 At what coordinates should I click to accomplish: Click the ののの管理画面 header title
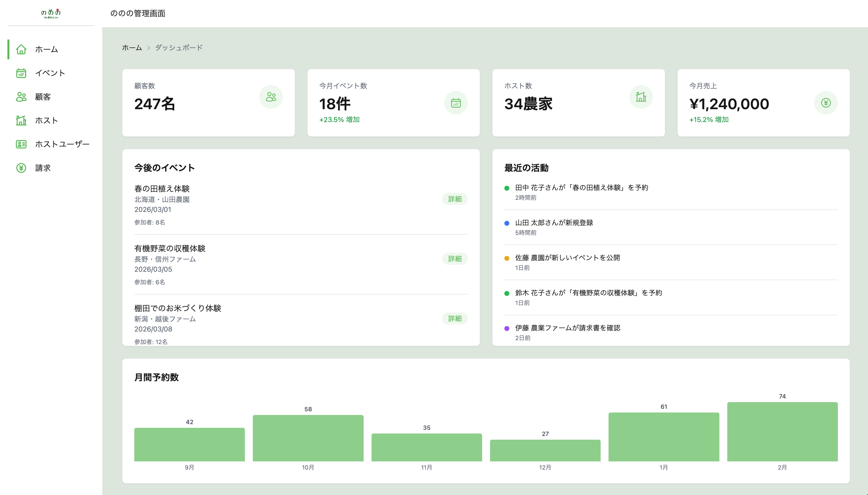pyautogui.click(x=138, y=14)
